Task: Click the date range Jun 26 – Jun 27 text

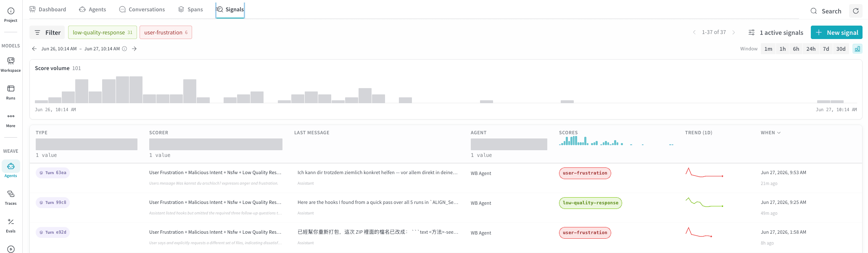Action: tap(80, 49)
